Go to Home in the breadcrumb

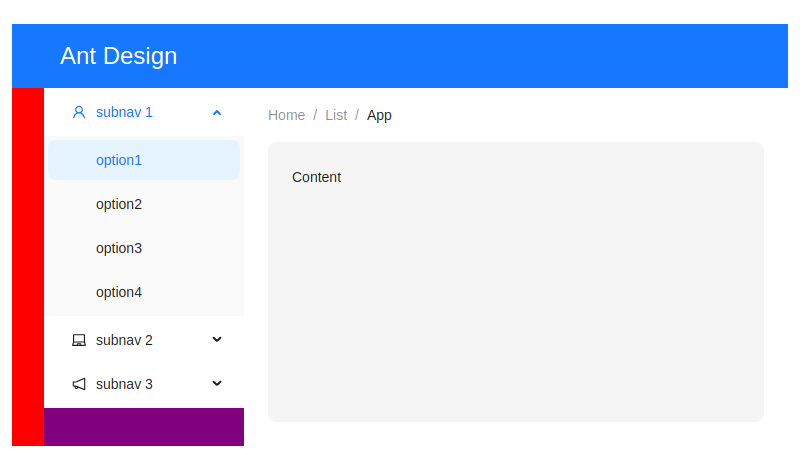coord(286,115)
